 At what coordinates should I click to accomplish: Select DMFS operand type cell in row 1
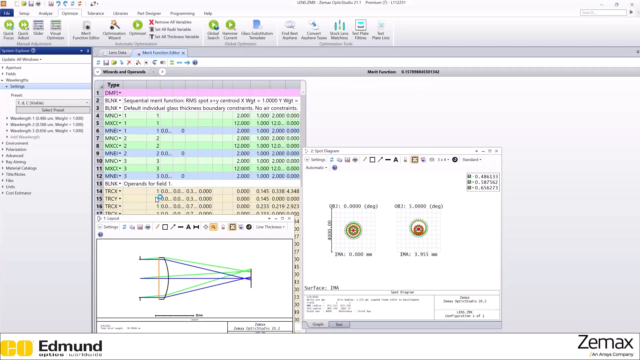tap(113, 93)
